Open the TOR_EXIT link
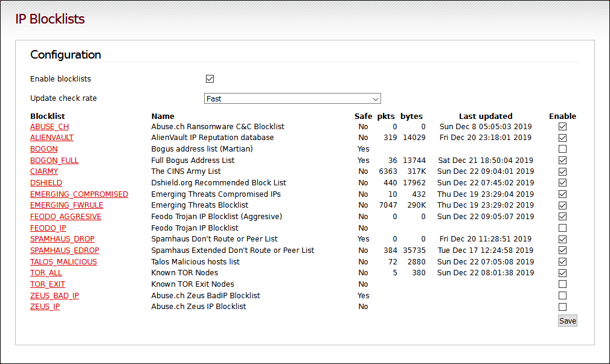Viewport: 610px width, 364px height. click(48, 284)
